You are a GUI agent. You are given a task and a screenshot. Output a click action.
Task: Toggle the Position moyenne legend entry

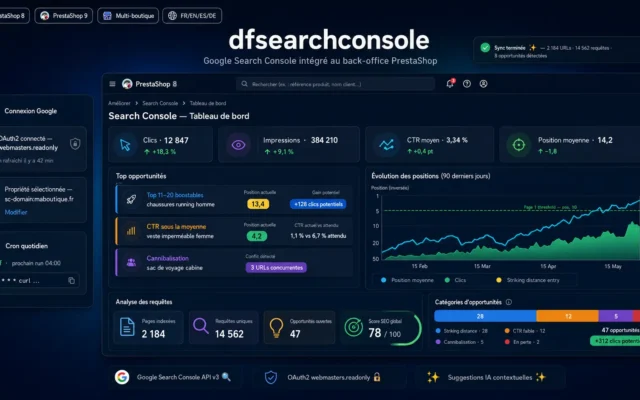[x=407, y=280]
